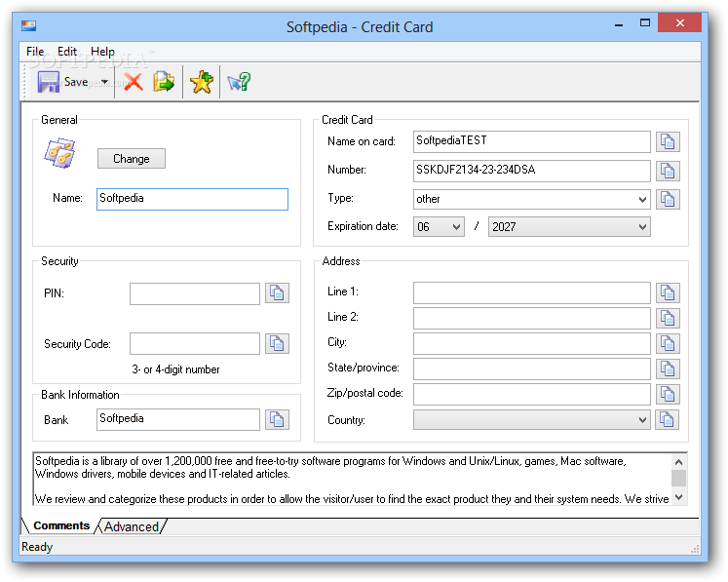Click comments scrollbar down arrow

point(679,497)
